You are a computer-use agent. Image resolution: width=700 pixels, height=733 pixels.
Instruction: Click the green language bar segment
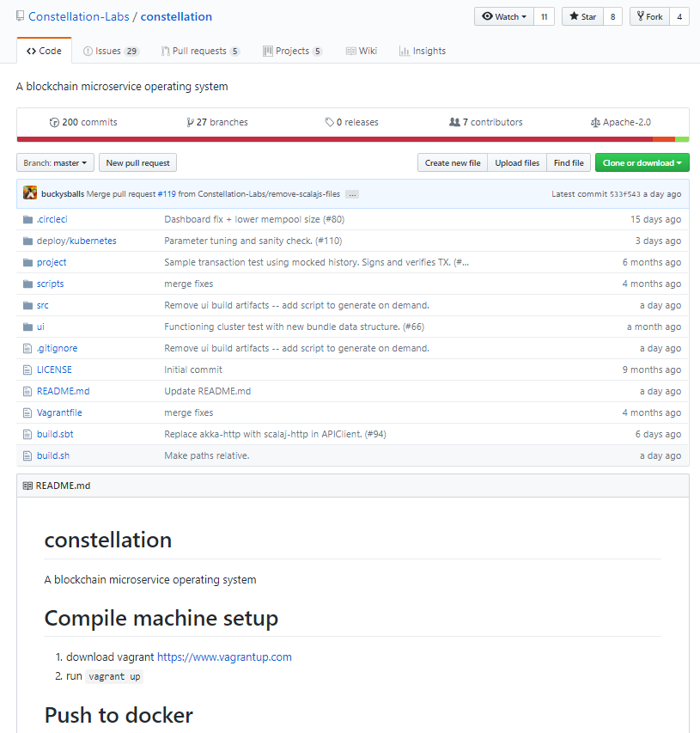[682, 139]
